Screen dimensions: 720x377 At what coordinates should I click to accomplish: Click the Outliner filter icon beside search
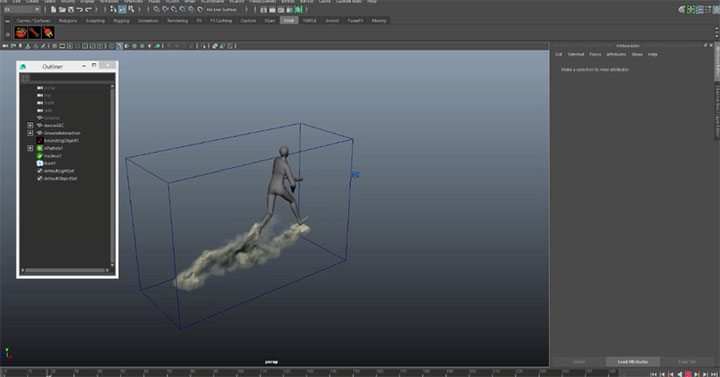coord(25,79)
